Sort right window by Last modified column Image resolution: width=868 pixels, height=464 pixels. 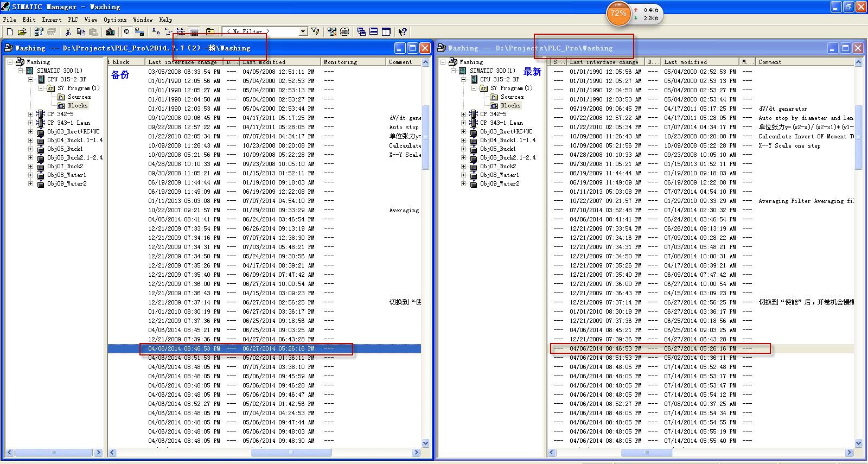(x=701, y=62)
